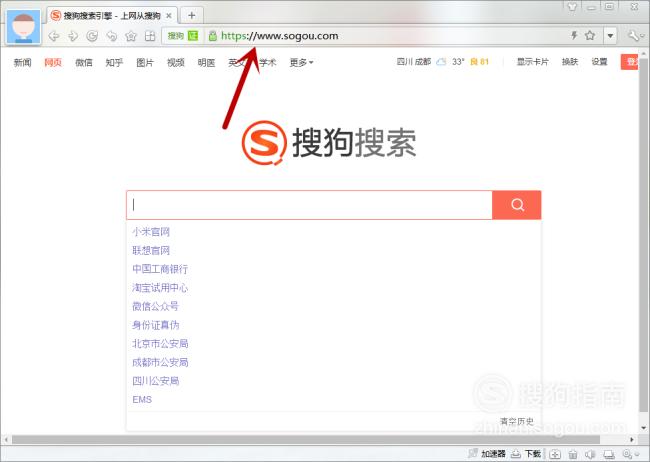Screen dimensions: 650x462
Task: Click the 四川 成都 location text
Action: (x=414, y=62)
